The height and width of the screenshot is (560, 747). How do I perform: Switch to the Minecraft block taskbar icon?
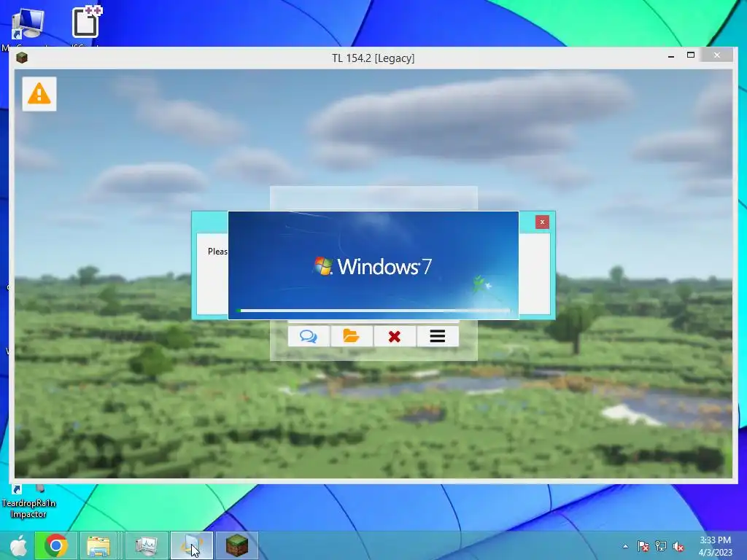[x=237, y=545]
